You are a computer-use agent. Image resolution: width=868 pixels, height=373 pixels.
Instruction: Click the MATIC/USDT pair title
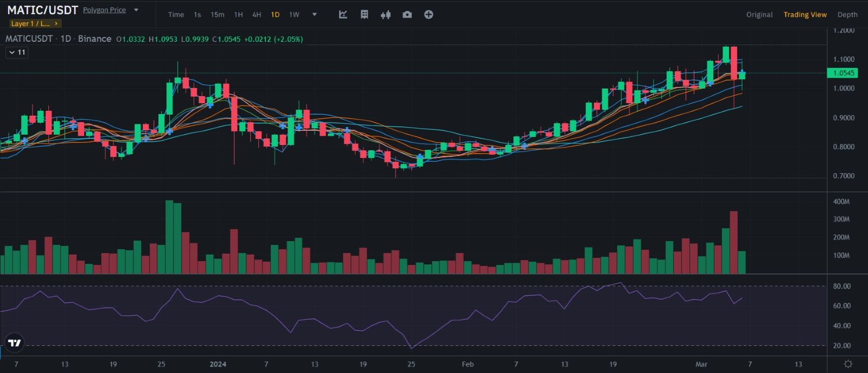click(x=43, y=10)
